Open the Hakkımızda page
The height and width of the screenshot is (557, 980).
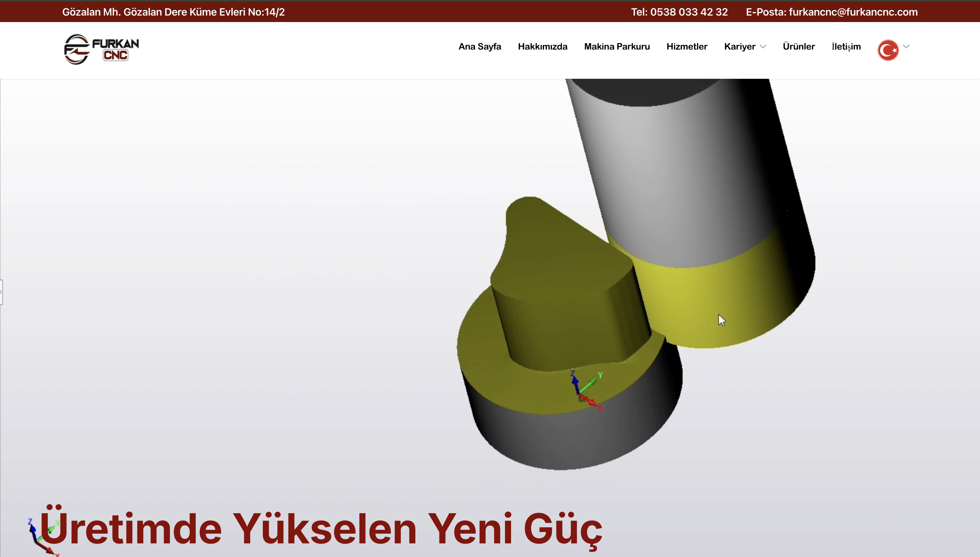pos(542,46)
